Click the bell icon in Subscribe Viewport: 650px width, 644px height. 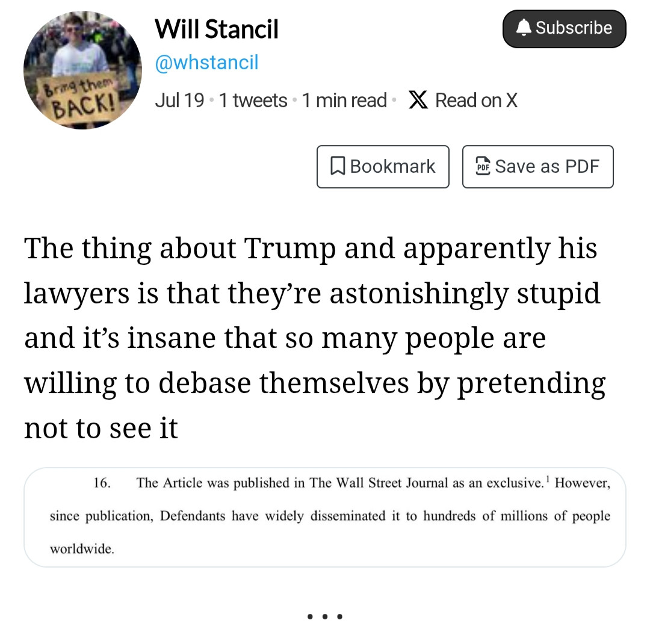524,28
